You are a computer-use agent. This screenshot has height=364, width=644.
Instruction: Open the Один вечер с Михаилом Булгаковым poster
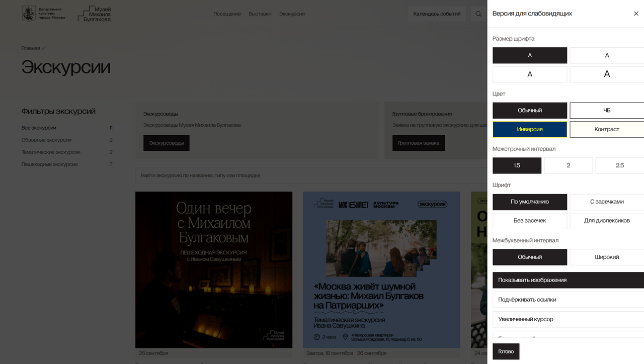click(214, 269)
